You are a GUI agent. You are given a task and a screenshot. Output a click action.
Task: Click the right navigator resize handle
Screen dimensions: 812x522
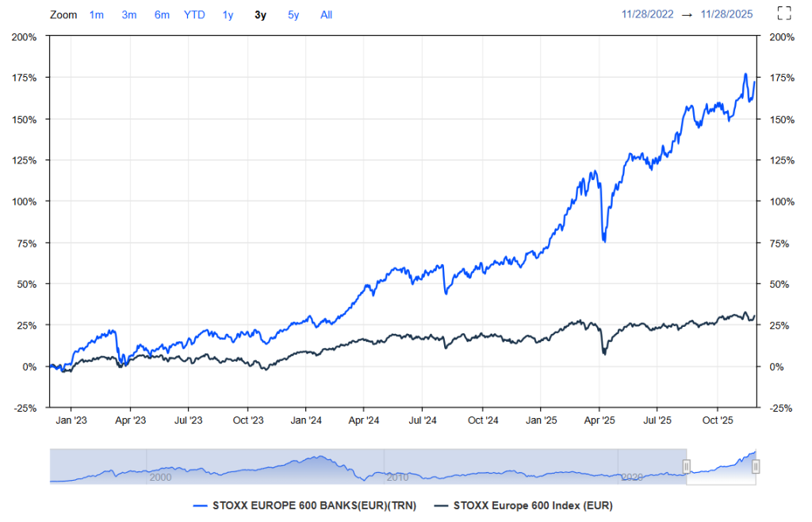click(x=756, y=466)
